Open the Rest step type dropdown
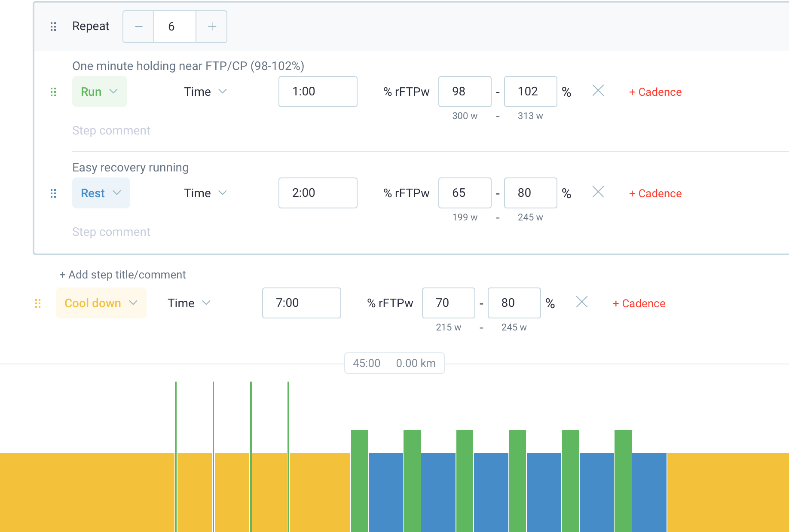Viewport: 789px width, 532px height. pos(101,193)
